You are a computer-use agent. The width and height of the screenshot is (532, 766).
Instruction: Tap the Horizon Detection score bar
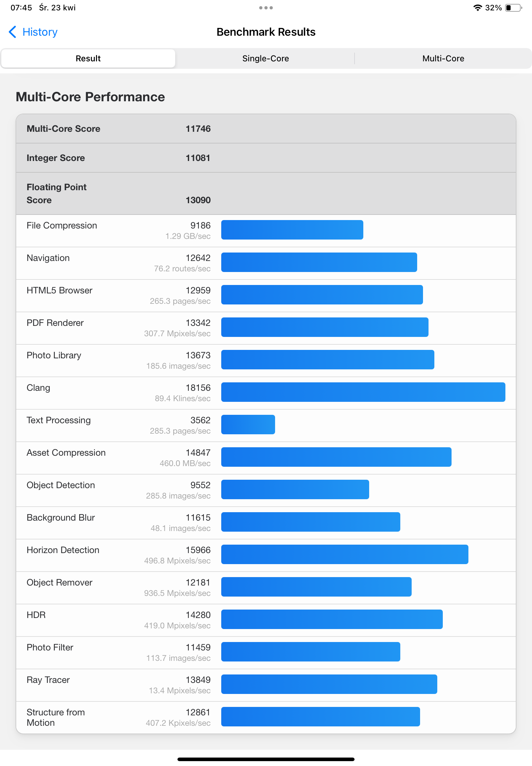tap(344, 554)
